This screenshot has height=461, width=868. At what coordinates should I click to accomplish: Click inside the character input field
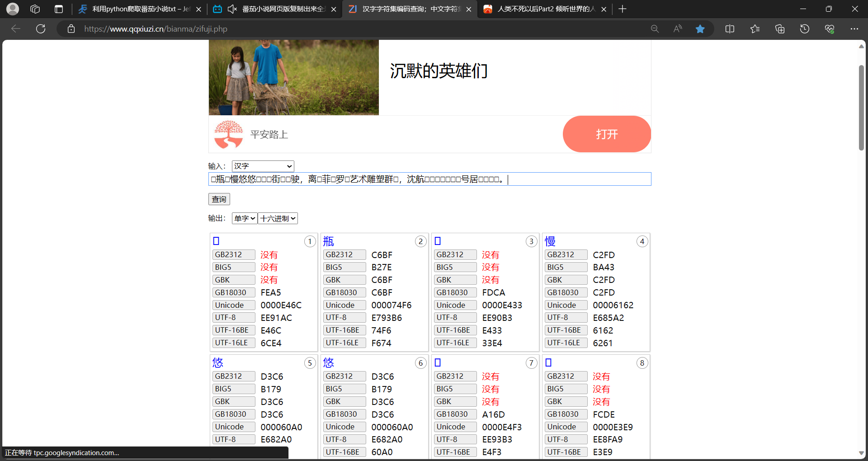[x=429, y=179]
